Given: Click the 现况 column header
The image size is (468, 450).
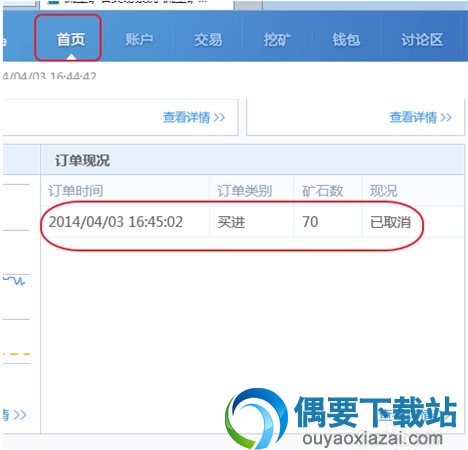Looking at the screenshot, I should tap(384, 191).
